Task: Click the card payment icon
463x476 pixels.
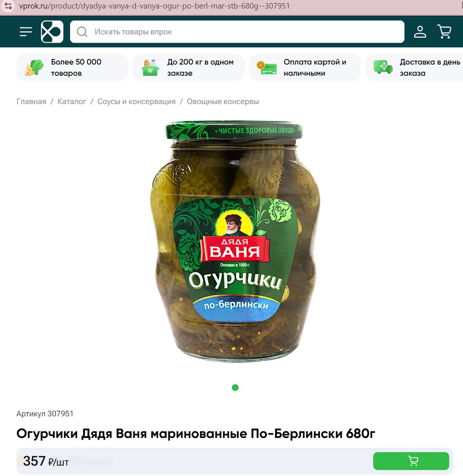Action: pyautogui.click(x=267, y=67)
